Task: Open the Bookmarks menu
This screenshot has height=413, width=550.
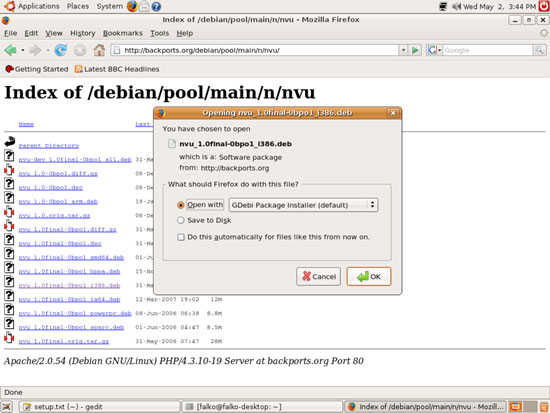Action: point(123,33)
